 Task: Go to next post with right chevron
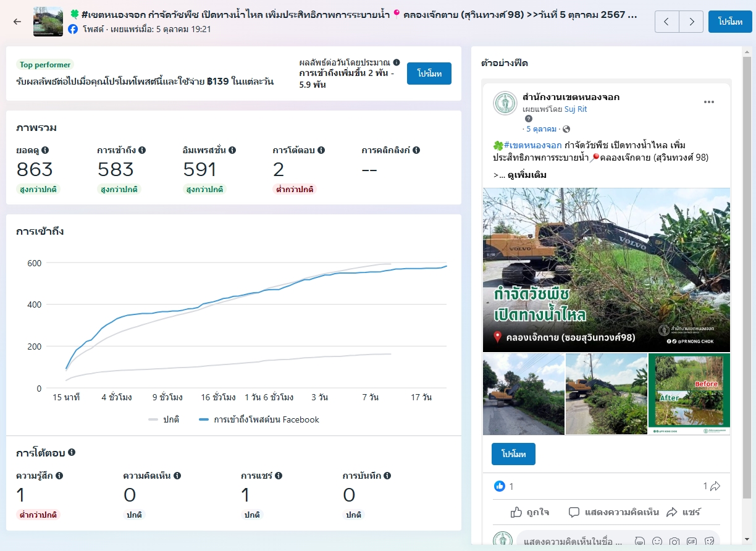click(x=691, y=22)
